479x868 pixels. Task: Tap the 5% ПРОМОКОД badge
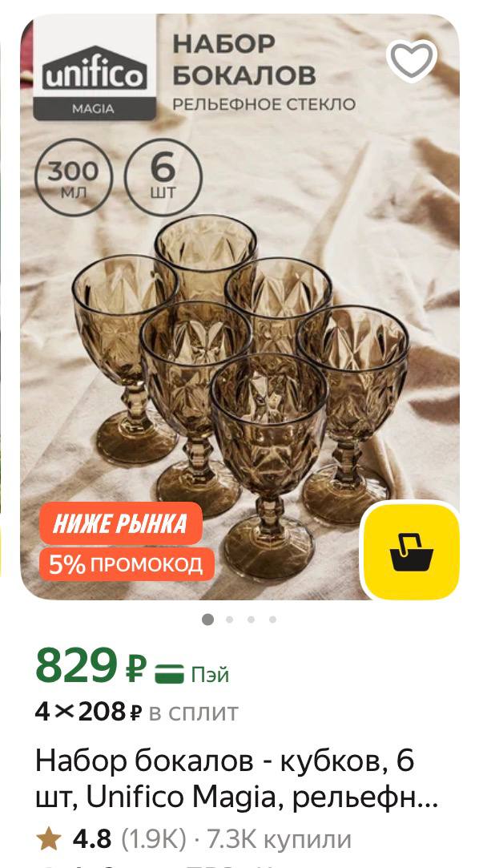pos(126,564)
